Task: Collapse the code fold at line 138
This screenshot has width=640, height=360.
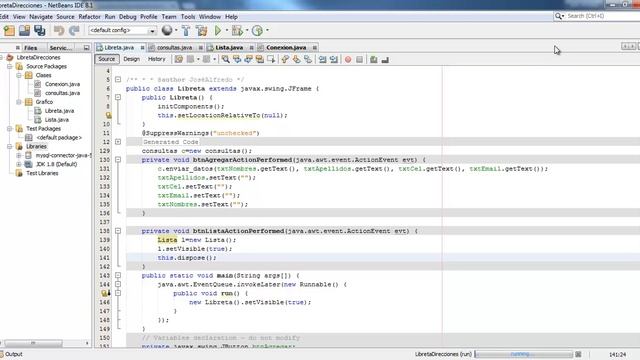Action: pyautogui.click(x=118, y=231)
